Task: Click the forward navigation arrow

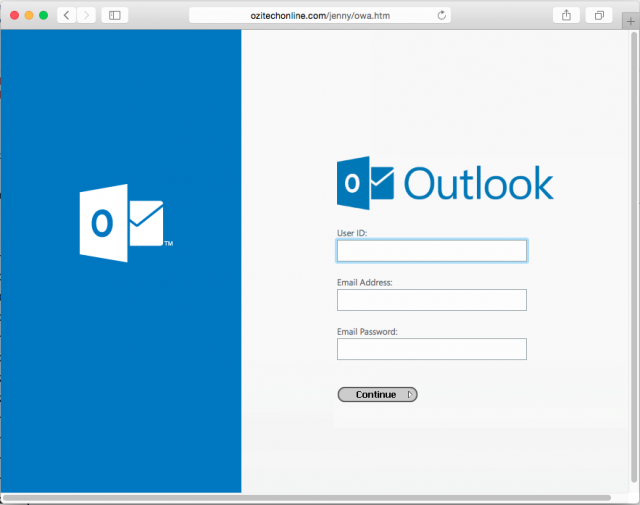Action: click(x=86, y=16)
